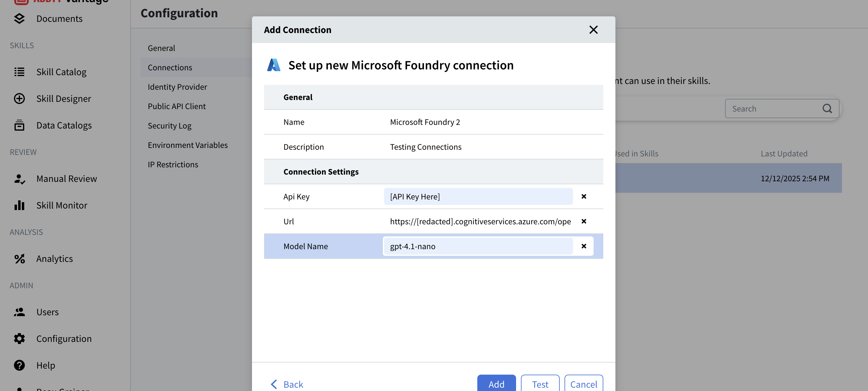
Task: Open the Documents section in the sidebar
Action: point(59,18)
